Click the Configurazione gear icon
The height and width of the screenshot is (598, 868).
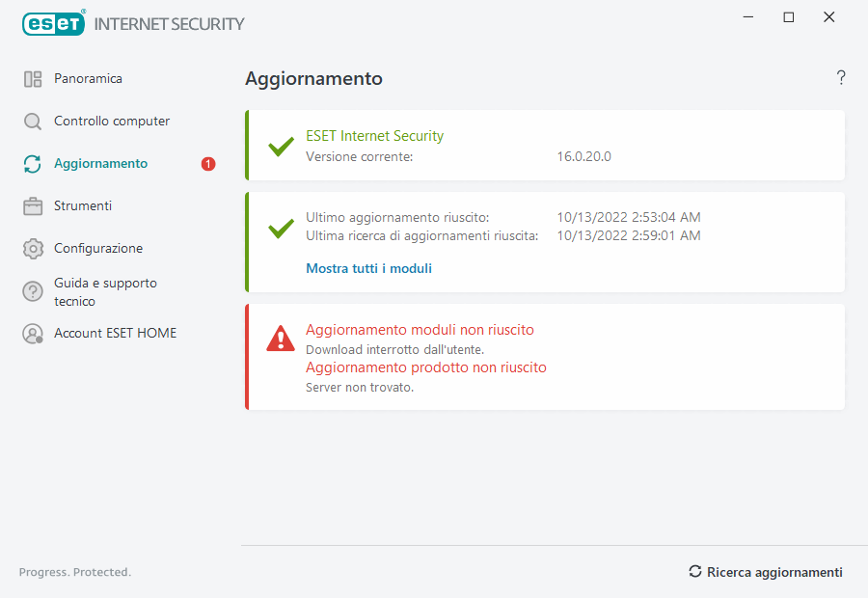(x=33, y=249)
